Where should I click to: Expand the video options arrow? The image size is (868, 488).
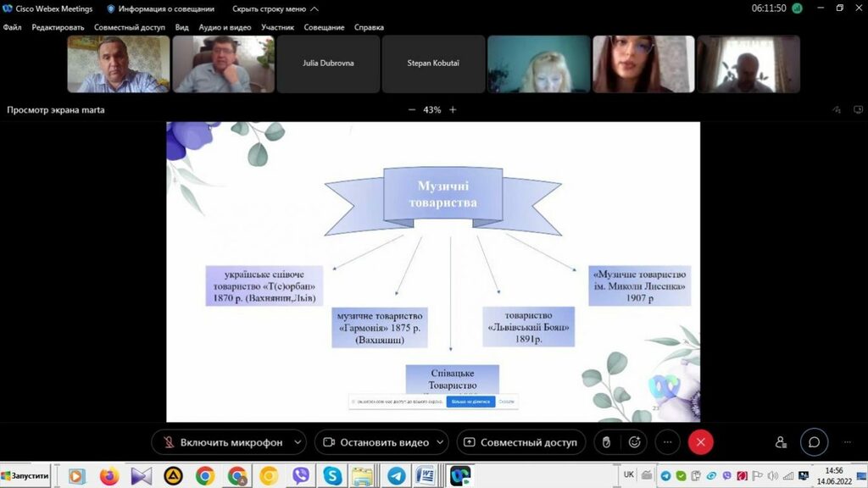tap(441, 442)
